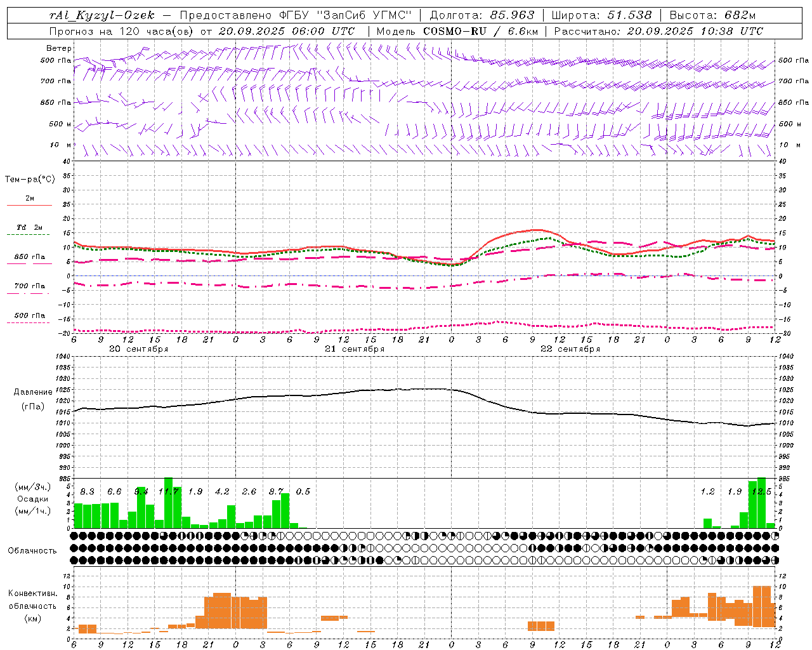Select the 'Долгота: 85.963' longitude field
The width and height of the screenshot is (812, 650).
[x=482, y=15]
